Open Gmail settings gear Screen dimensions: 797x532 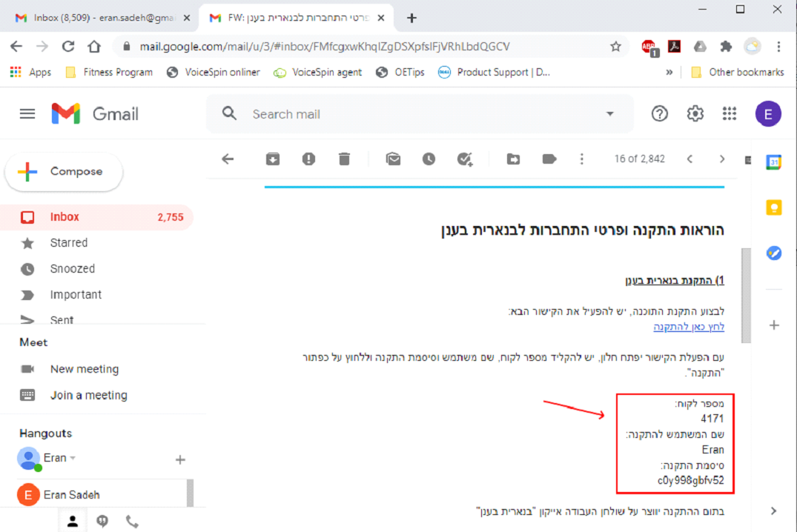(x=695, y=113)
